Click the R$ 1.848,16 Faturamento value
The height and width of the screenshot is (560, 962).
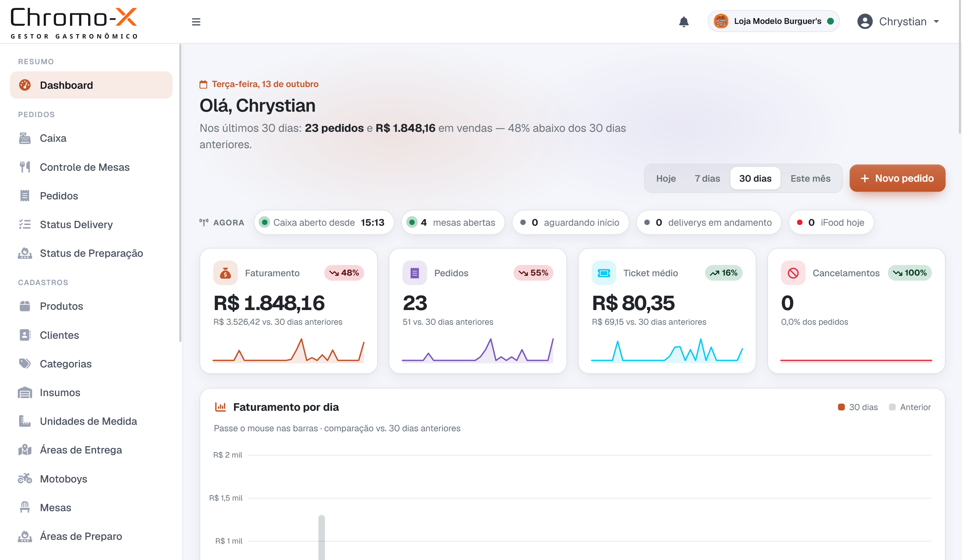269,303
